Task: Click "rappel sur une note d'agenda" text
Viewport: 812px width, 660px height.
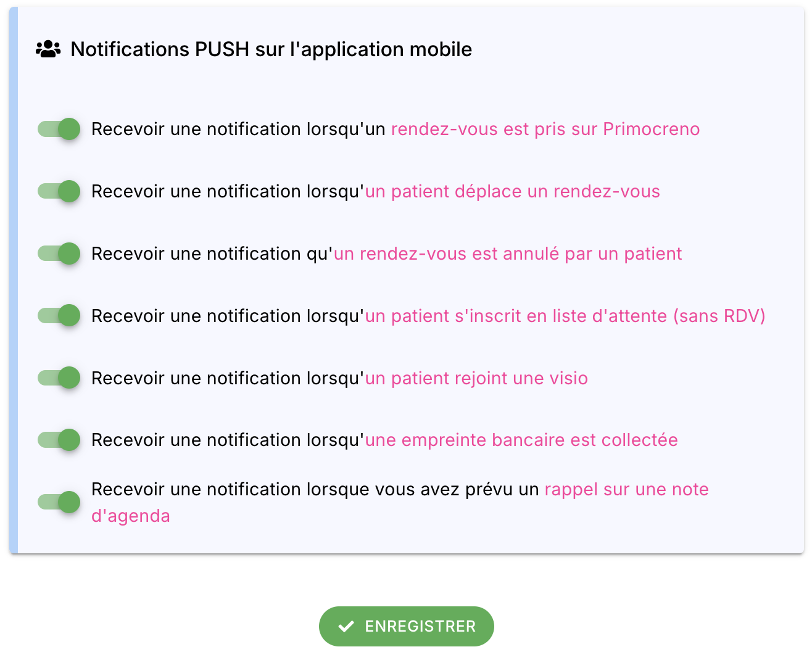Action: click(626, 490)
